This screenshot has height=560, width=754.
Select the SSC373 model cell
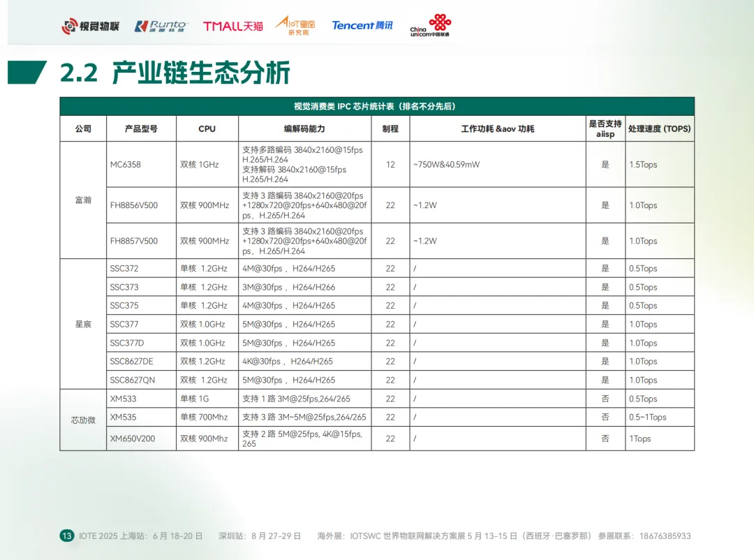point(141,287)
